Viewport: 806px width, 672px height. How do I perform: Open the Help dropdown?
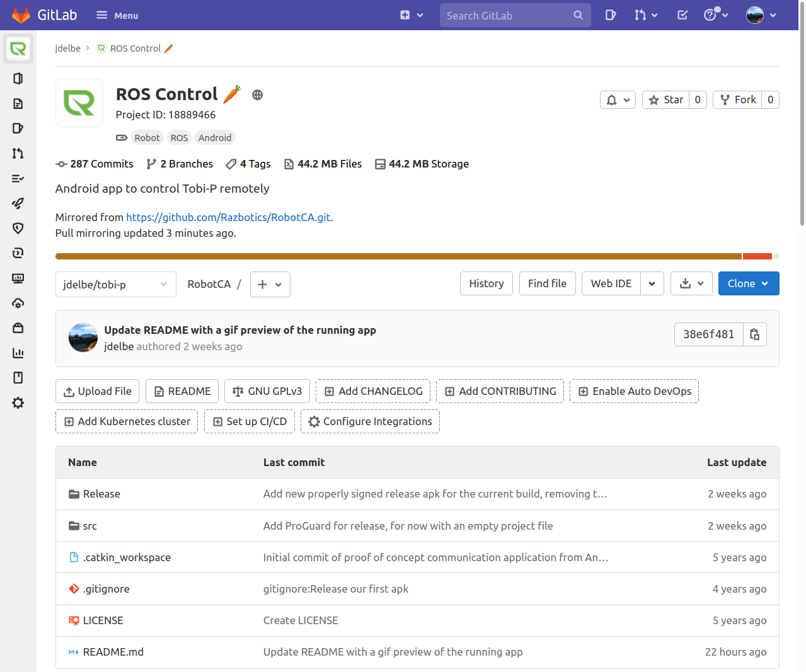[x=716, y=15]
